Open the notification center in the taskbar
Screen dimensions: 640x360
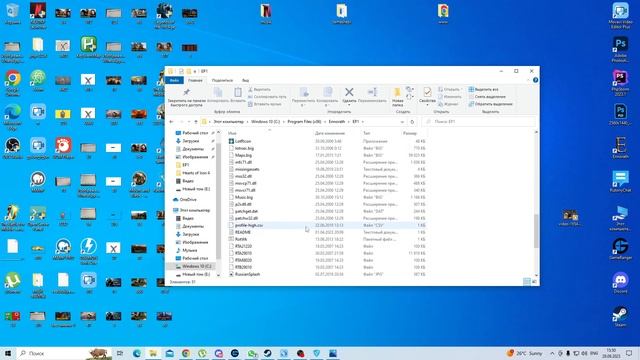629,353
